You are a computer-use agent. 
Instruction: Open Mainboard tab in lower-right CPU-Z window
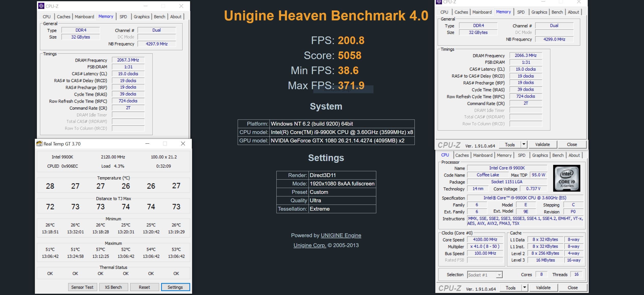483,155
